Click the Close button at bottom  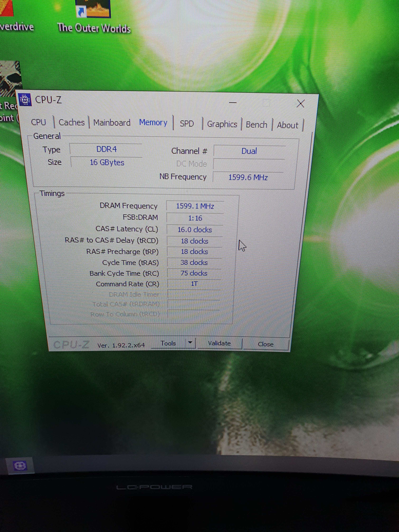tap(265, 344)
